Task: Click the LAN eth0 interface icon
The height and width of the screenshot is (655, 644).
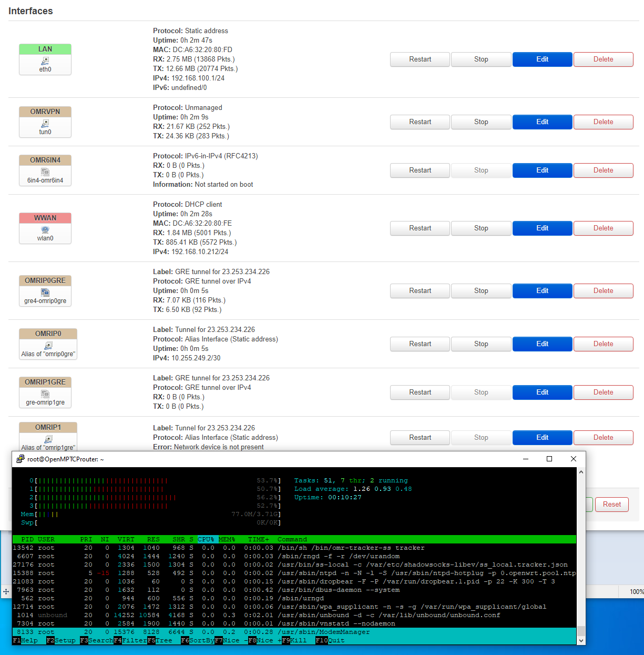Action: (45, 61)
